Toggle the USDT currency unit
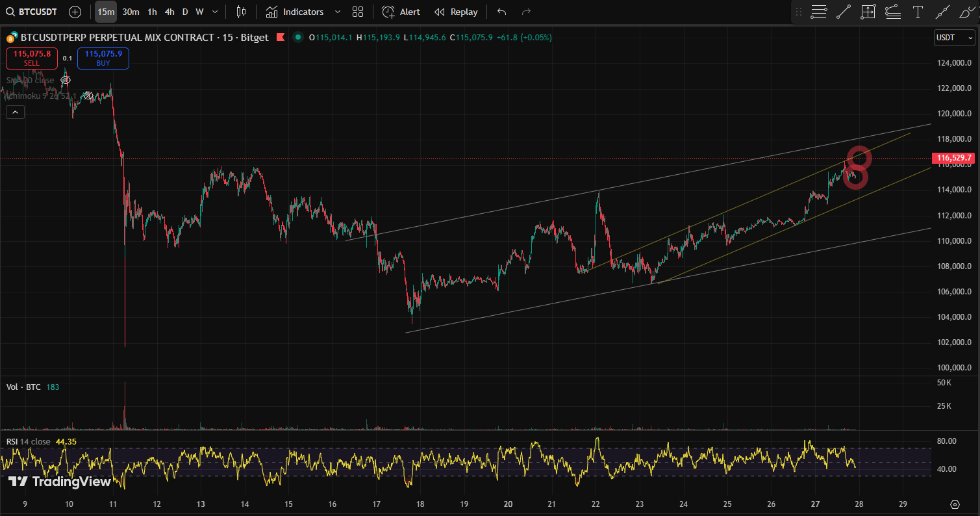The width and height of the screenshot is (980, 516). (953, 38)
